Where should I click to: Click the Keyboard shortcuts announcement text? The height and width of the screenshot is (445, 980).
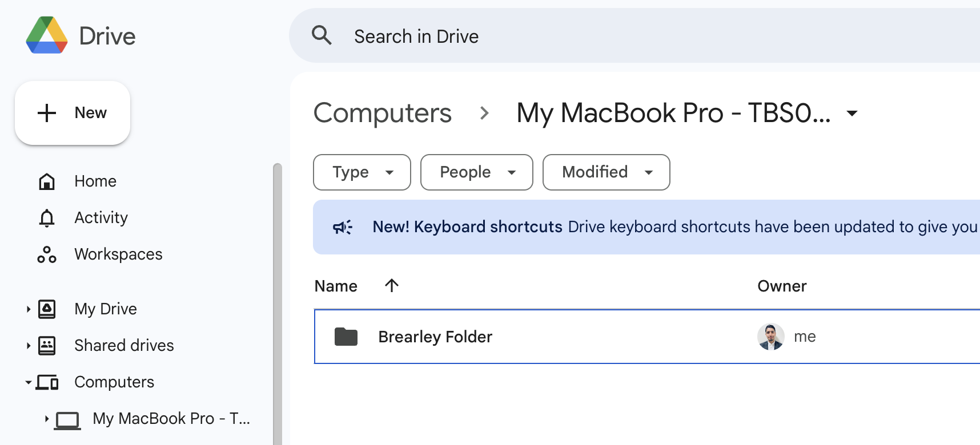coord(675,227)
